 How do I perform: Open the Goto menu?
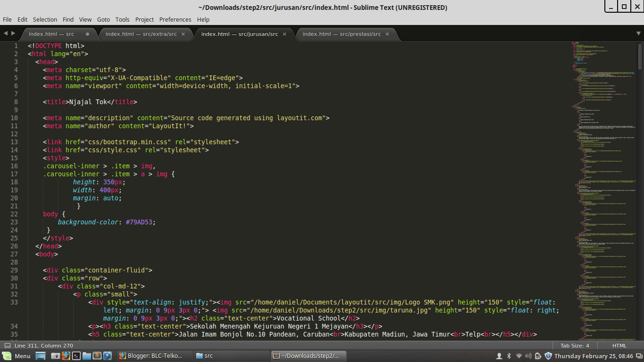[x=103, y=19]
